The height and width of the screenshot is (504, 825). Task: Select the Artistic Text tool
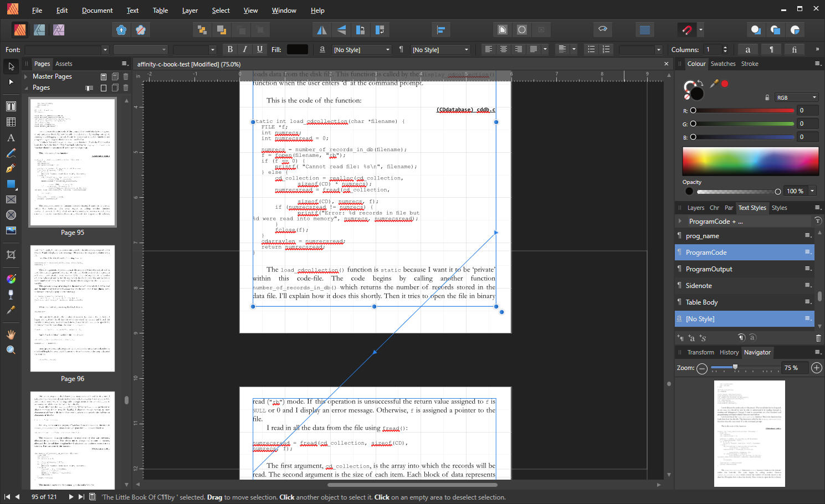(11, 137)
